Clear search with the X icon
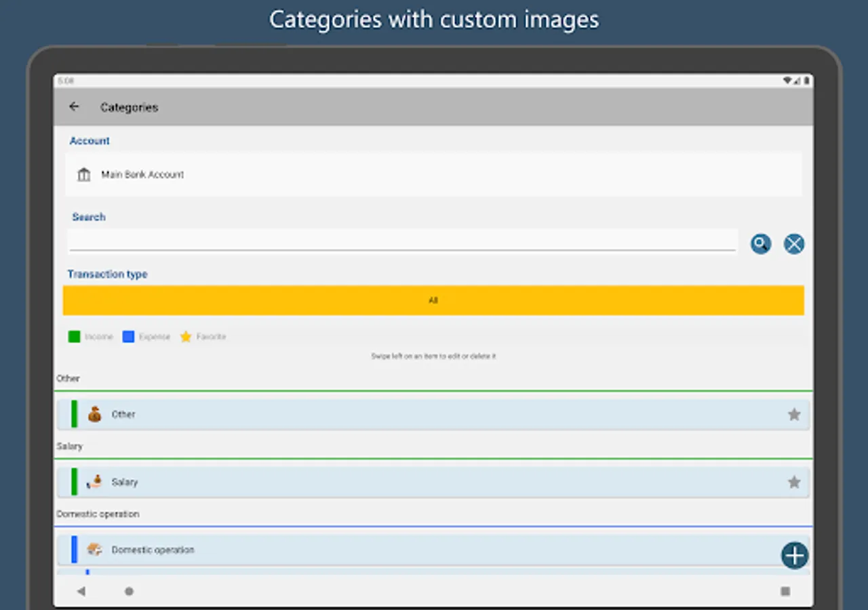 pyautogui.click(x=794, y=244)
